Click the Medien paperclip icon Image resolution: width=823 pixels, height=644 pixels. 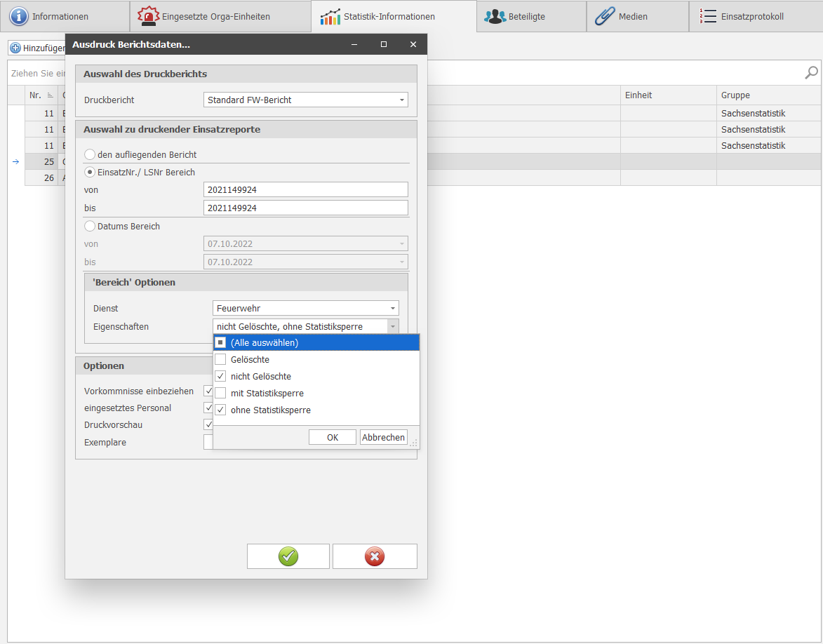(604, 16)
